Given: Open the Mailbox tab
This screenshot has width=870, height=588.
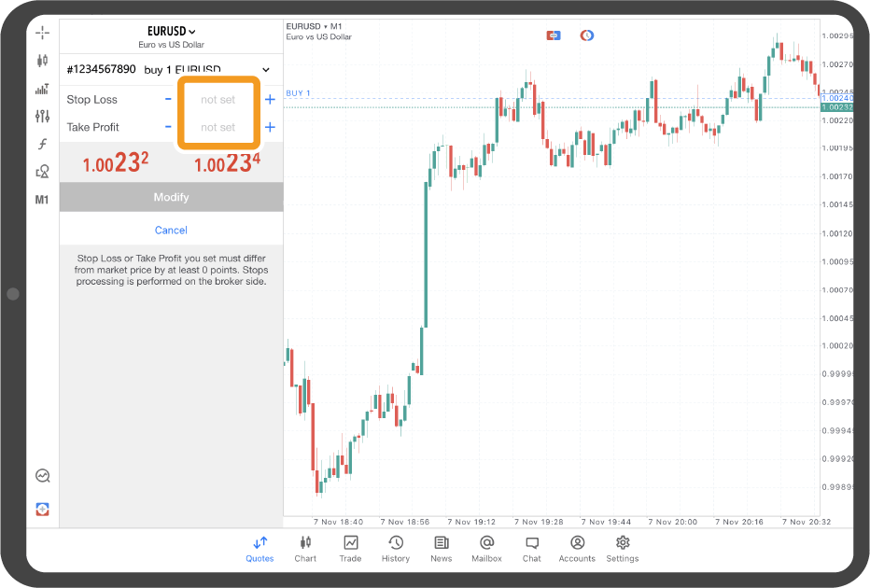Looking at the screenshot, I should pos(486,548).
